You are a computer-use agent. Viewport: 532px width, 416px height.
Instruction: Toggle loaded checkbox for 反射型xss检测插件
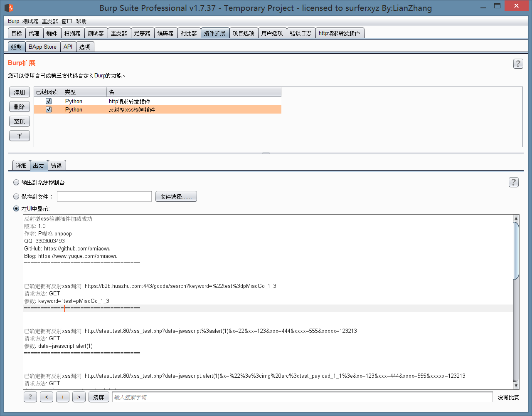tap(49, 109)
